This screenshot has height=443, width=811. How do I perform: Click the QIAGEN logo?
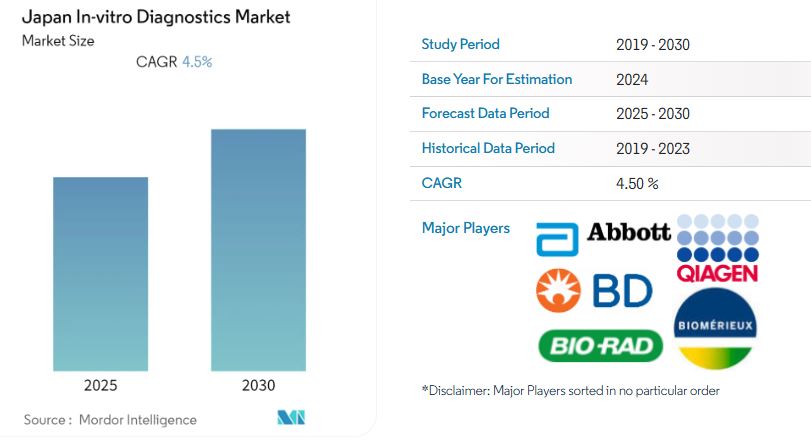(716, 249)
